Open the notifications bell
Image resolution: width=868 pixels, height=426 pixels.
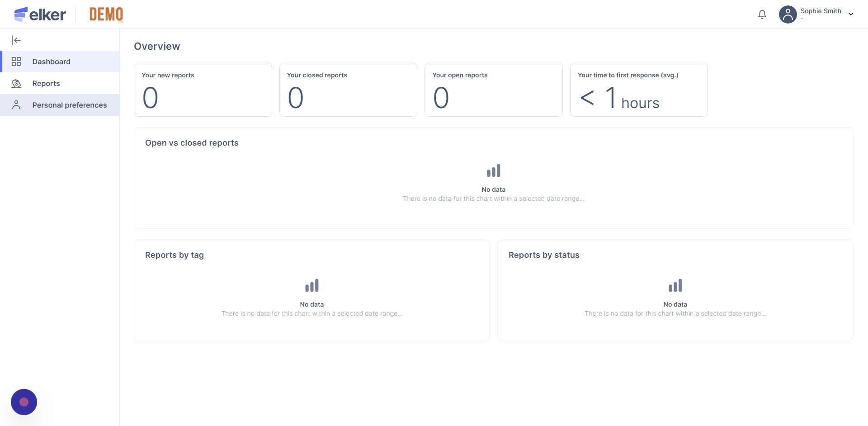[762, 14]
